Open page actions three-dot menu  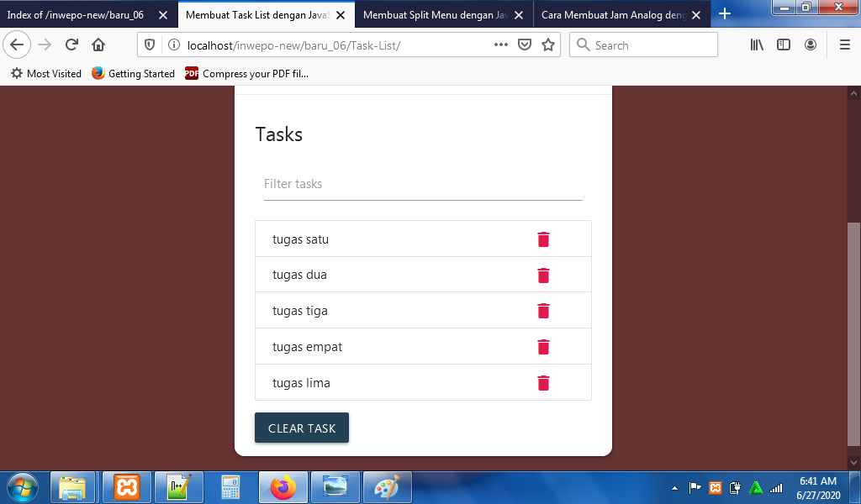coord(501,45)
